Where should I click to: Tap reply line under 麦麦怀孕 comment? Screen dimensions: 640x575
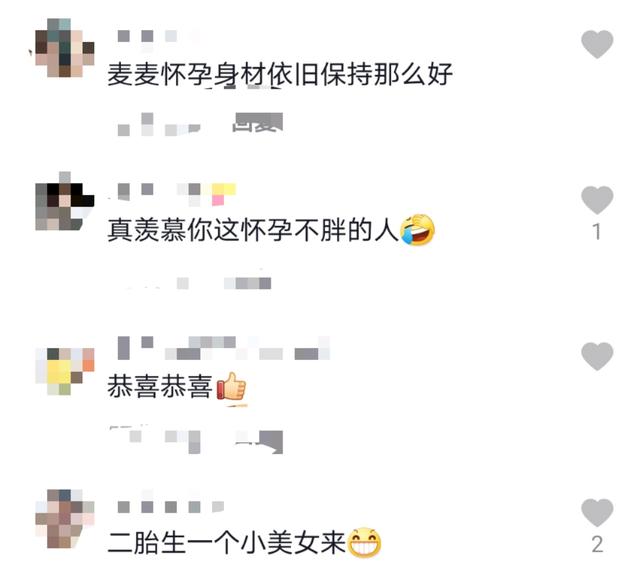click(x=200, y=124)
